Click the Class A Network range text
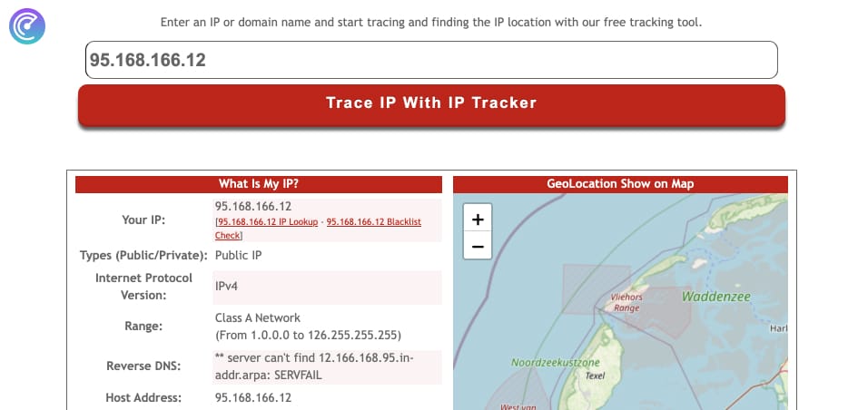The image size is (868, 410). [x=258, y=318]
